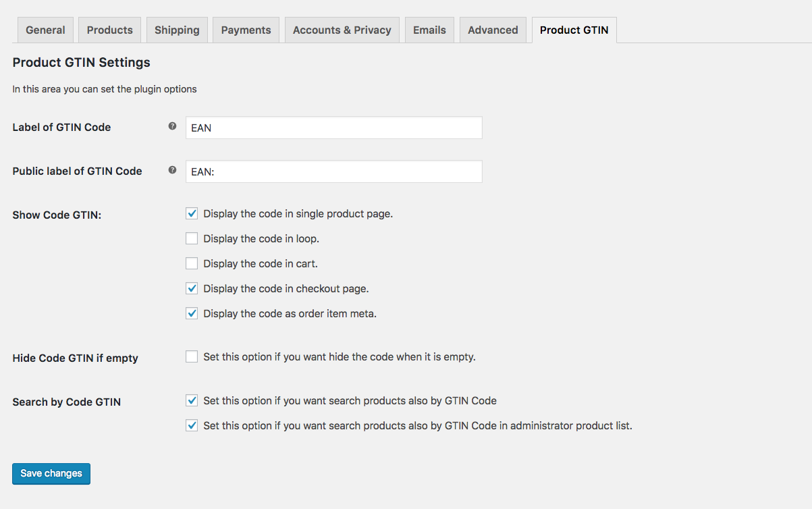Viewport: 812px width, 509px height.
Task: Focus the Public label of GTIN Code field
Action: tap(333, 171)
